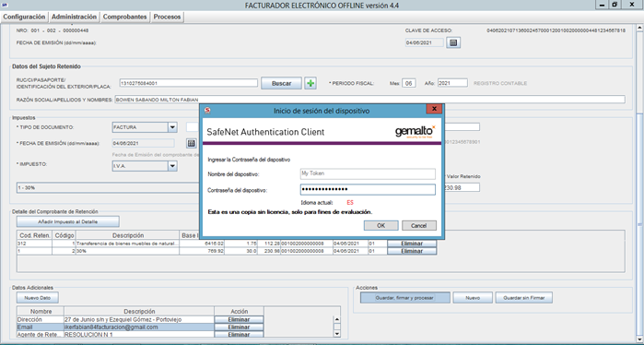This screenshot has width=644, height=345.
Task: Click Cancel in the SafeNet dialog
Action: coord(419,225)
